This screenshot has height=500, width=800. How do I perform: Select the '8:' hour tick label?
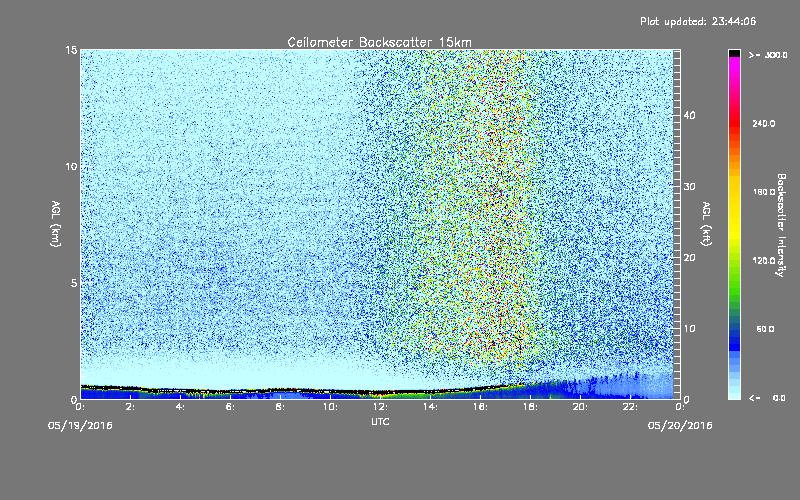281,407
